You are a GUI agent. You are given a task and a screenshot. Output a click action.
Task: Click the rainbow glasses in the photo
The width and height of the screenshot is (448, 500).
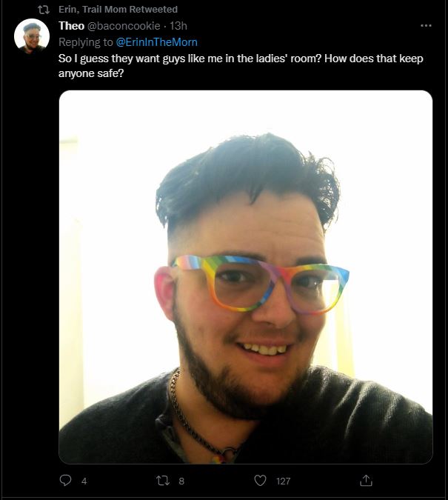(x=261, y=284)
